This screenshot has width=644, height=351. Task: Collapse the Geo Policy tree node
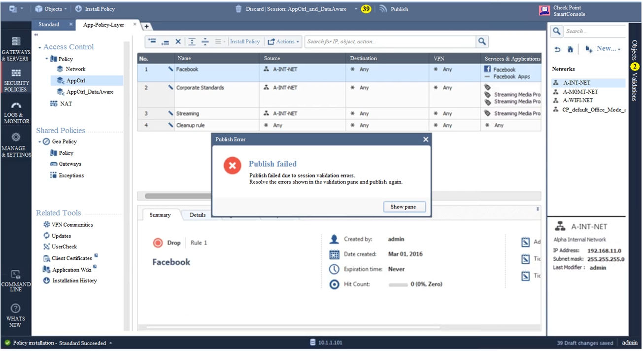pyautogui.click(x=39, y=142)
